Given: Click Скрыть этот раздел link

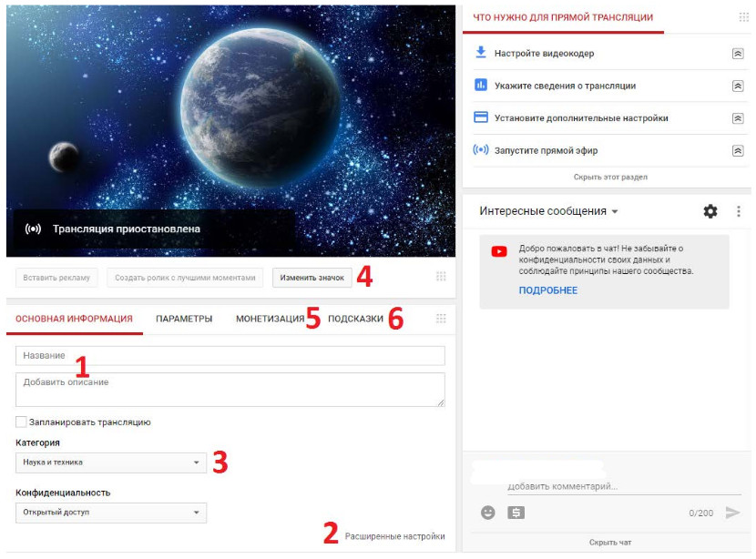Looking at the screenshot, I should click(x=610, y=177).
